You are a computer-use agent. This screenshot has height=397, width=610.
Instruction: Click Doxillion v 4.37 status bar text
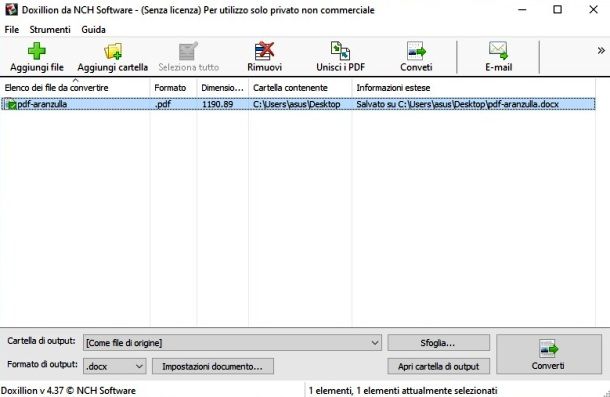(68, 390)
